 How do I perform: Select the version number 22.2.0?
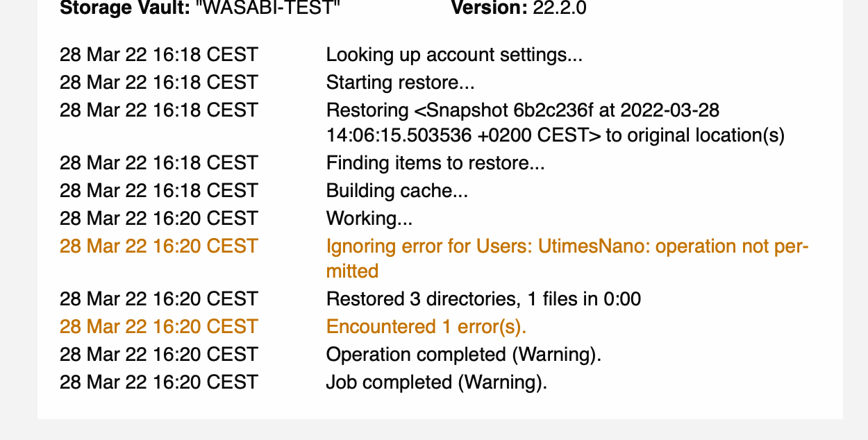click(559, 8)
